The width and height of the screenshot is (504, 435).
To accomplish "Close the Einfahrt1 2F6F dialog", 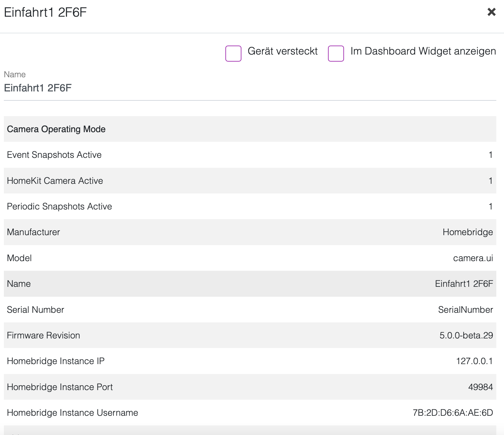I will 491,12.
